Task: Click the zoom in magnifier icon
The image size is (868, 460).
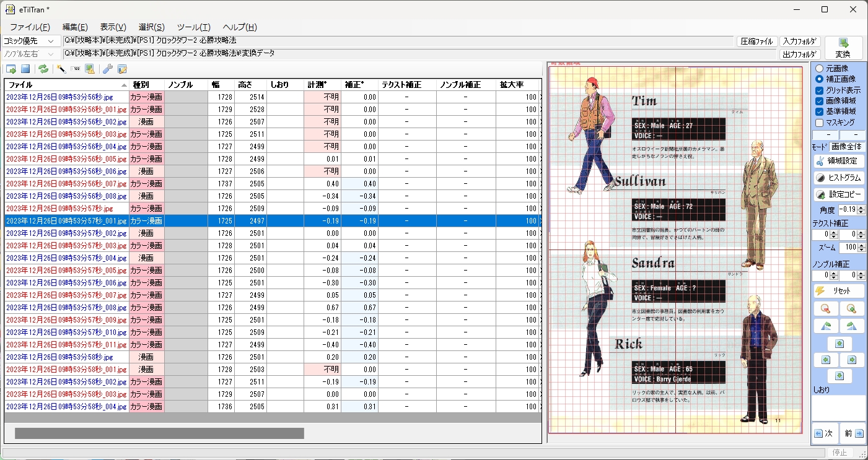Action: [x=852, y=308]
